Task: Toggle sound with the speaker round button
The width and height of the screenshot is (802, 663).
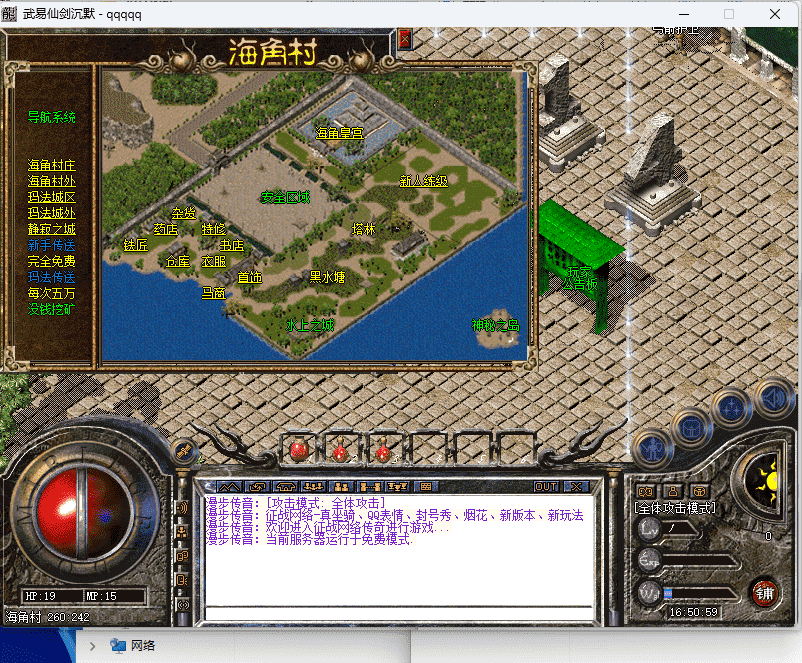Action: coord(774,398)
